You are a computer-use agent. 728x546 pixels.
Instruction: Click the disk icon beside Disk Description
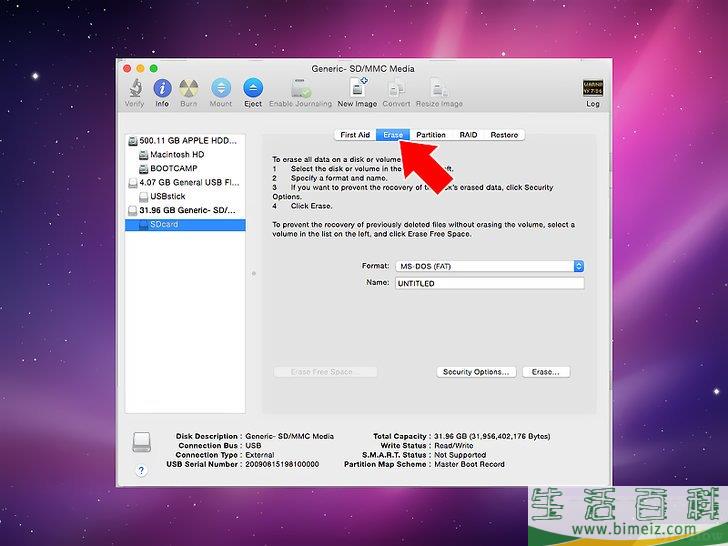pyautogui.click(x=142, y=442)
